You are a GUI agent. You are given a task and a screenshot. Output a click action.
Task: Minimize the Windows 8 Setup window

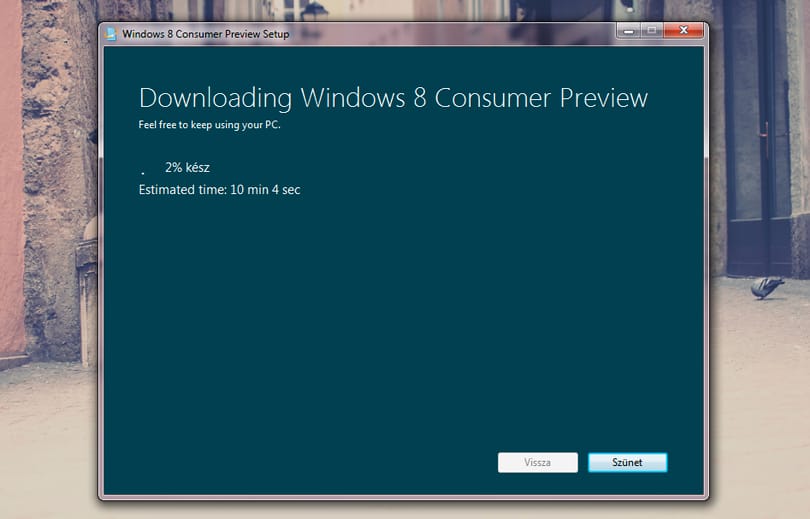pos(629,31)
